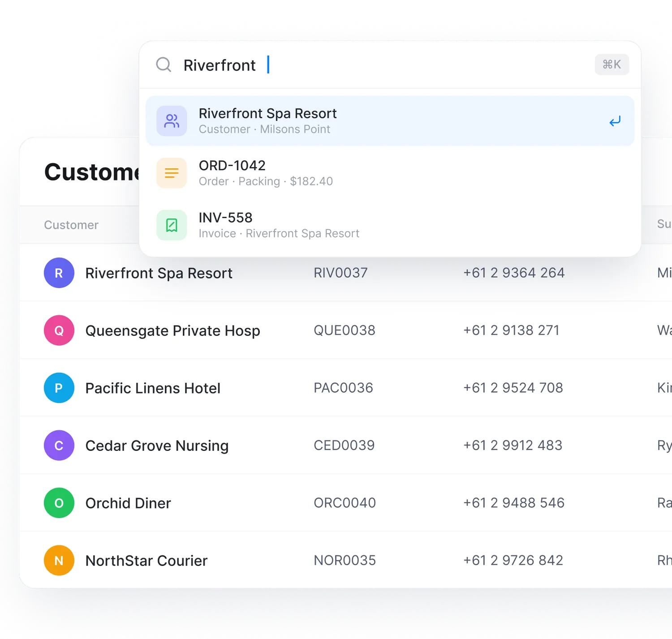Click the Customer column header
This screenshot has height=639, width=672.
click(71, 225)
